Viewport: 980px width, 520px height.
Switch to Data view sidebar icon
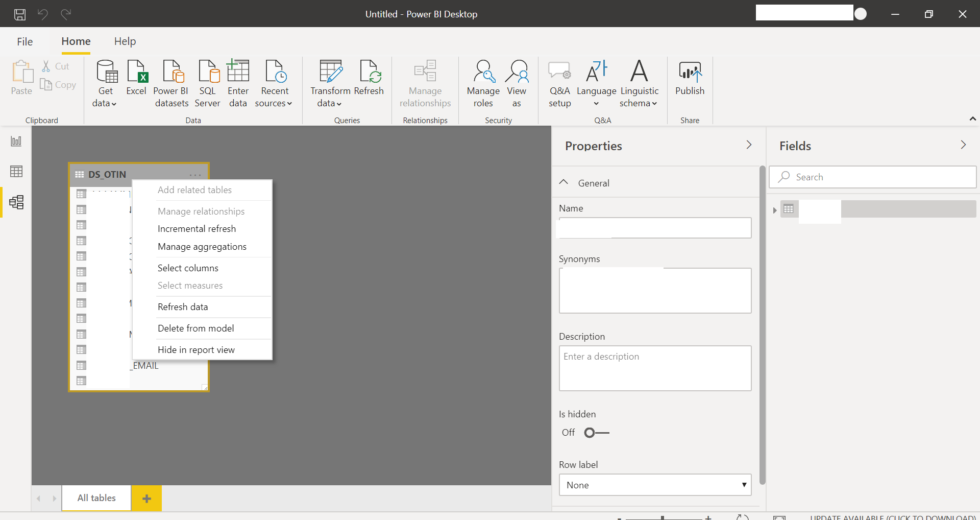tap(16, 172)
